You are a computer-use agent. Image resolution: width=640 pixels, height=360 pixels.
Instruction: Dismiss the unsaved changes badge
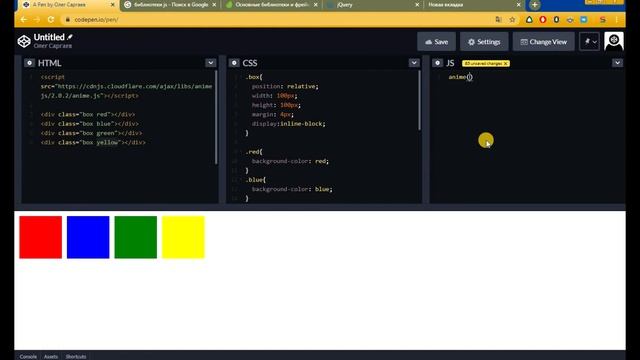tap(506, 64)
